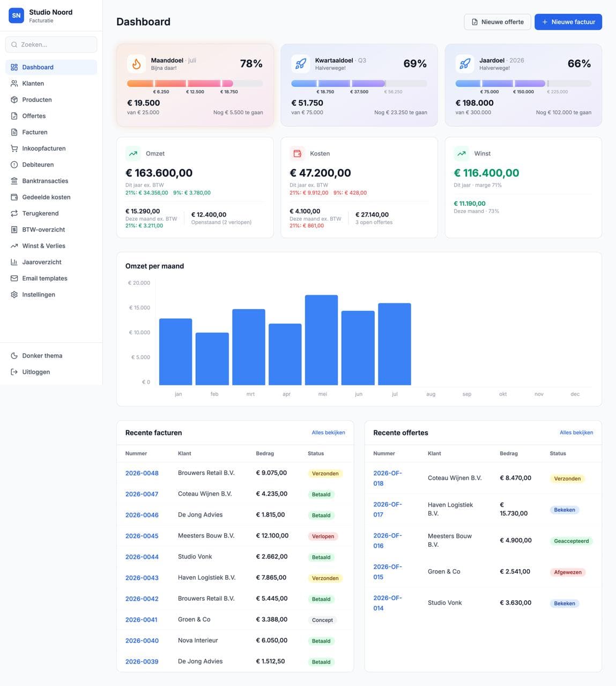Toggle Donker thema in sidebar
Image resolution: width=616 pixels, height=686 pixels.
51,356
